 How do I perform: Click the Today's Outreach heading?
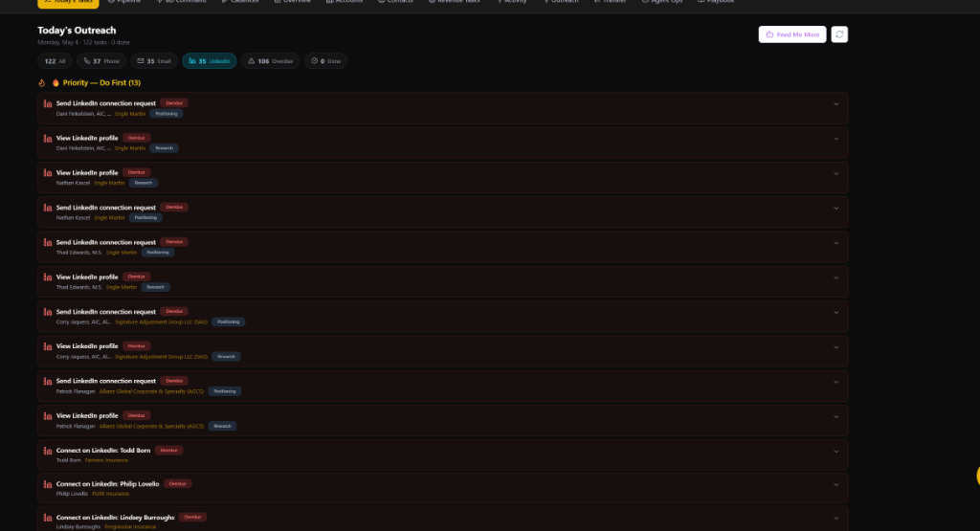tap(77, 30)
